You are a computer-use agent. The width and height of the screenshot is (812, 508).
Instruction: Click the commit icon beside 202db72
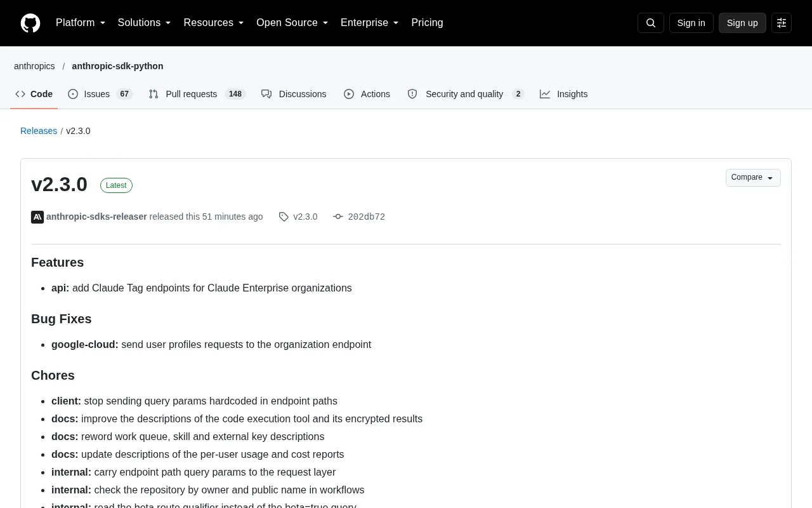(x=338, y=217)
